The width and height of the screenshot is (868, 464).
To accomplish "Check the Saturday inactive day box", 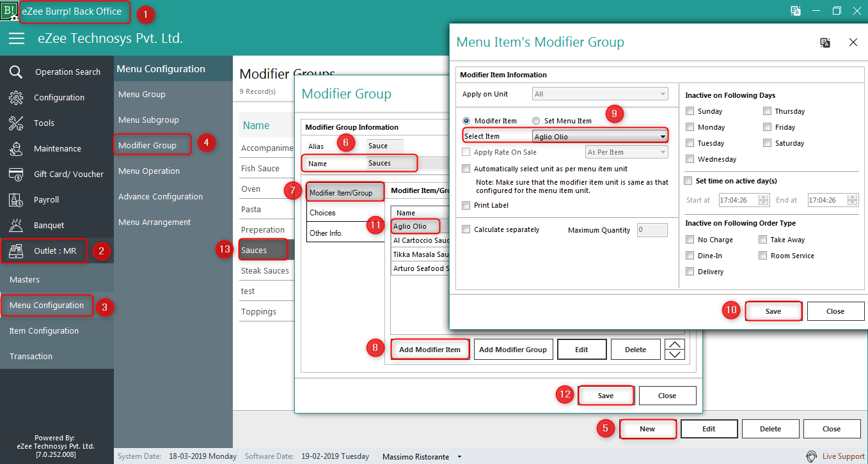I will (x=767, y=143).
